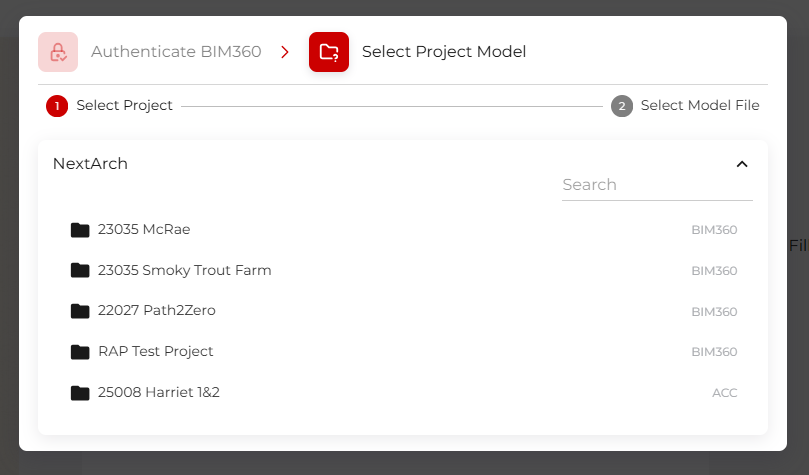The image size is (809, 475).
Task: Go to the Authenticate BIM360 step
Action: coord(176,52)
